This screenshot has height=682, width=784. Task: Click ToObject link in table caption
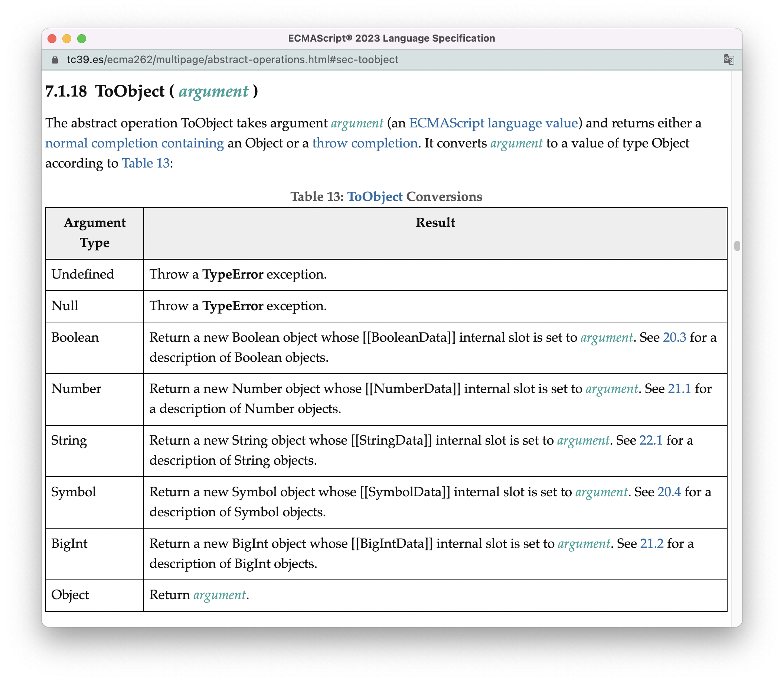click(374, 197)
